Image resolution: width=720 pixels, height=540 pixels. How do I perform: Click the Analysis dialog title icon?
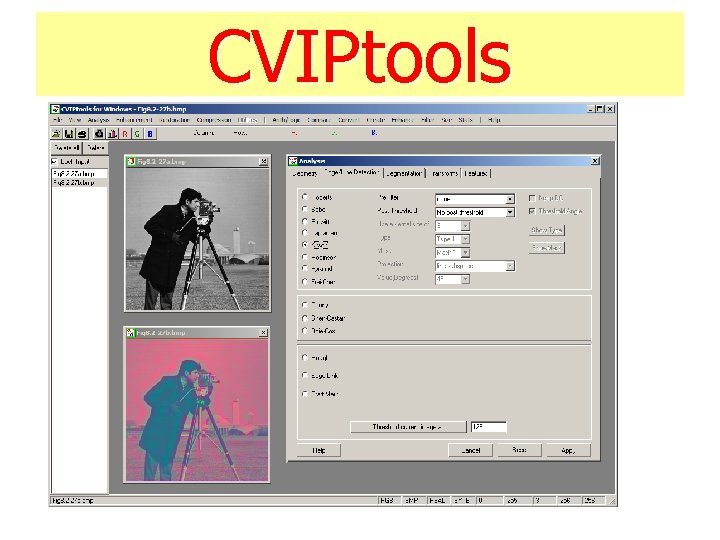tap(293, 161)
